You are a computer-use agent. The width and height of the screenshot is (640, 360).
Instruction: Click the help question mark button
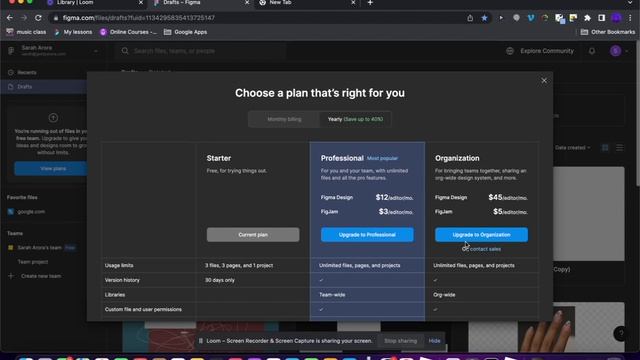click(620, 333)
